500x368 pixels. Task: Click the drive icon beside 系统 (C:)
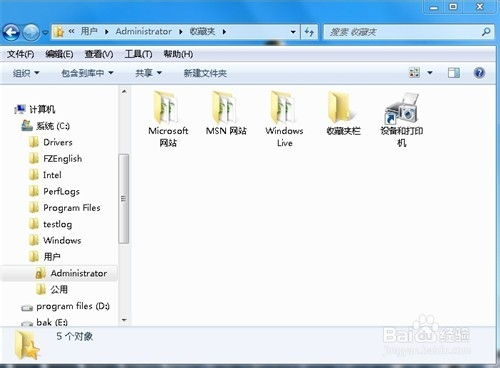tap(27, 126)
